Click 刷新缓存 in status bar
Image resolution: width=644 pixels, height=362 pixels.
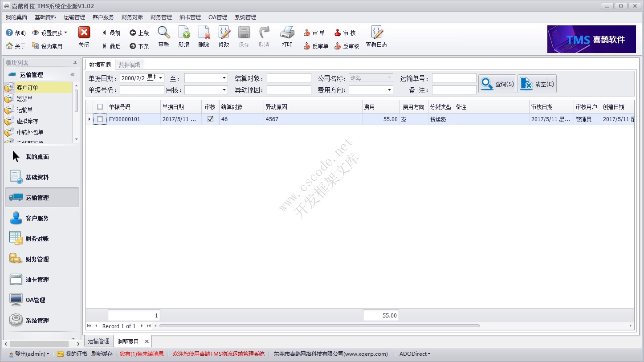[x=102, y=354]
